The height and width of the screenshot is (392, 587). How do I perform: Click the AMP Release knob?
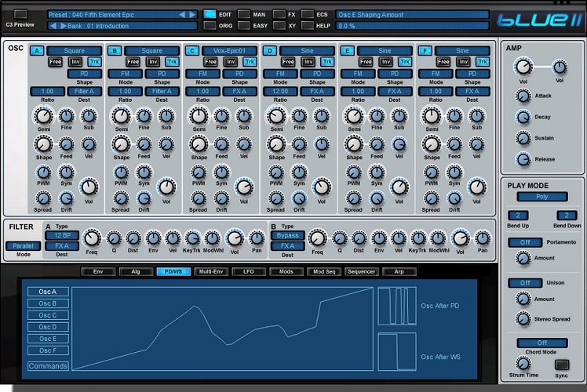click(x=523, y=159)
